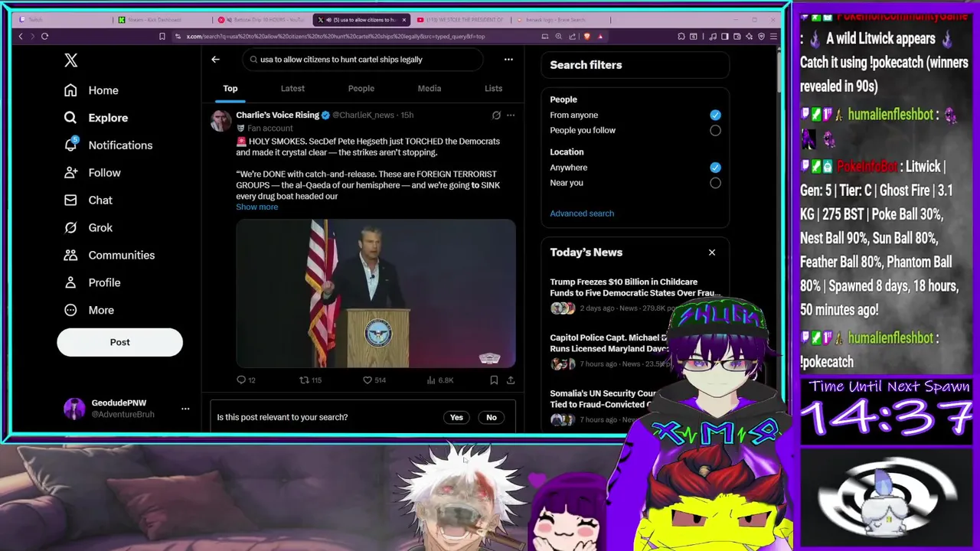Click Charlie's Voice Rising avatar
Screen dimensions: 980x551
tap(221, 121)
